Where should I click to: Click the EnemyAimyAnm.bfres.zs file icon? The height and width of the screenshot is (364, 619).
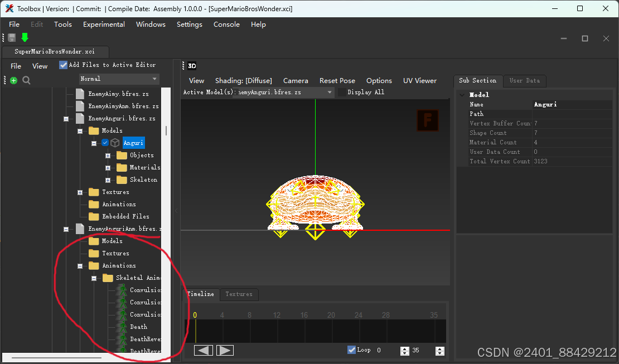click(x=80, y=106)
